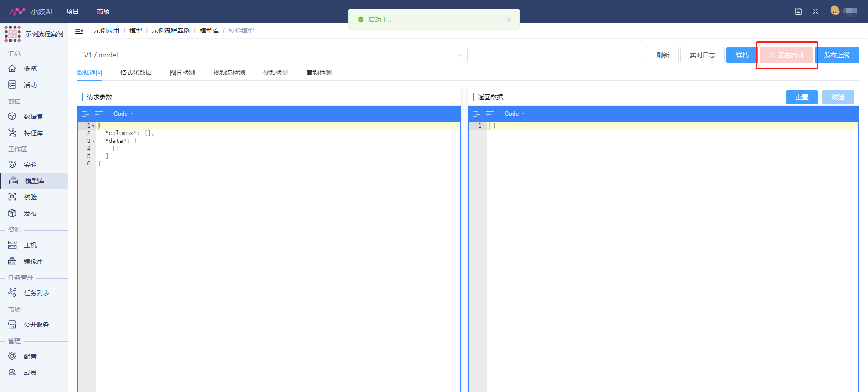This screenshot has width=868, height=392.
Task: Collapse JSON fold arrow on line 1
Action: point(94,126)
